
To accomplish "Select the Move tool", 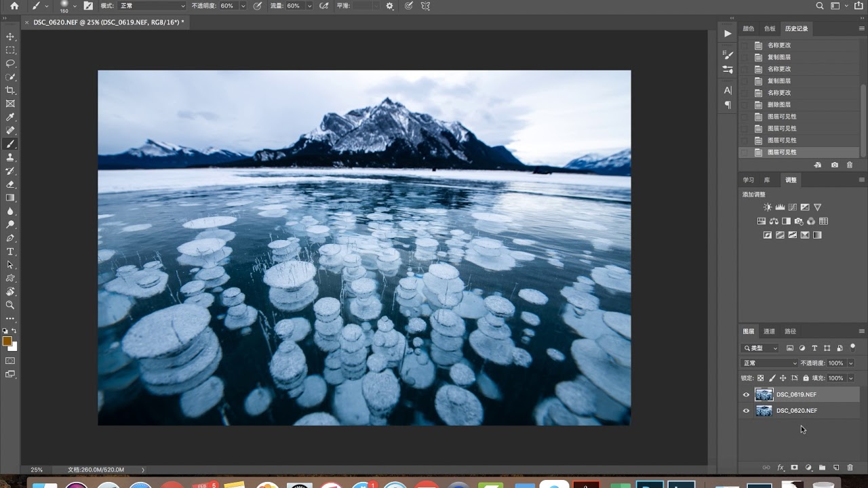I will point(10,37).
